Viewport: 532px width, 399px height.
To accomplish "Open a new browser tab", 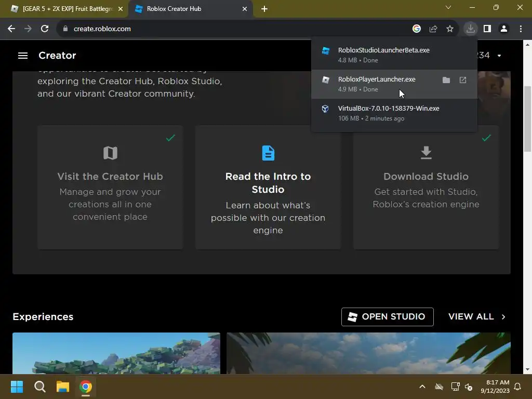I will point(264,9).
